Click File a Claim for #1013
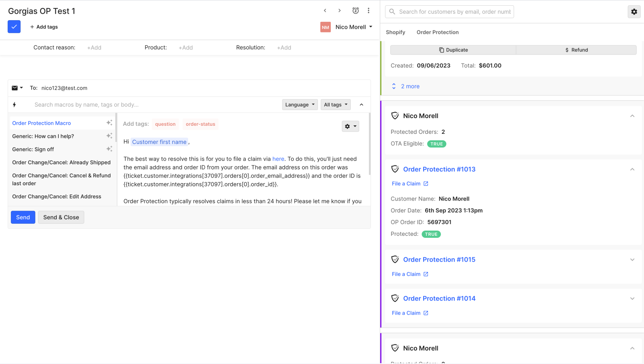Image resolution: width=644 pixels, height=364 pixels. 406,184
